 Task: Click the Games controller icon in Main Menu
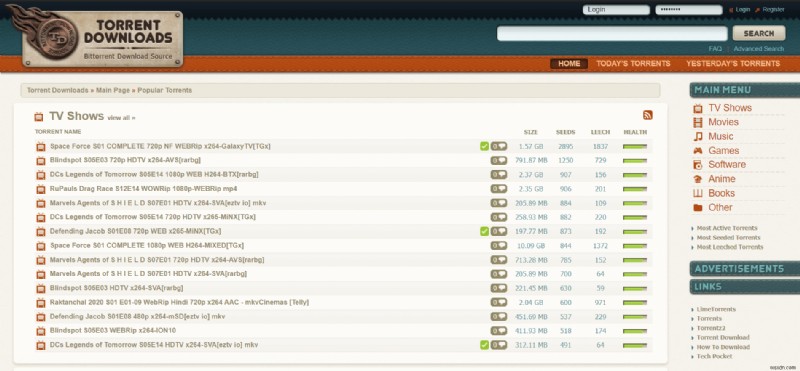point(698,151)
